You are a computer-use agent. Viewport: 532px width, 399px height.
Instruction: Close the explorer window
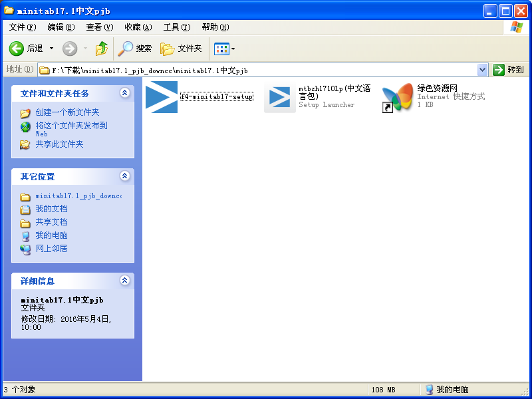(x=521, y=11)
